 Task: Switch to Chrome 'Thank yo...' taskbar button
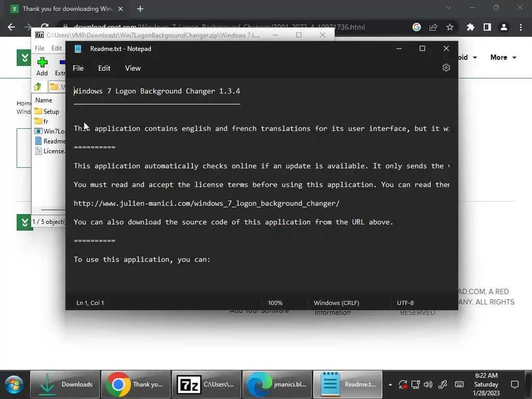(x=136, y=384)
